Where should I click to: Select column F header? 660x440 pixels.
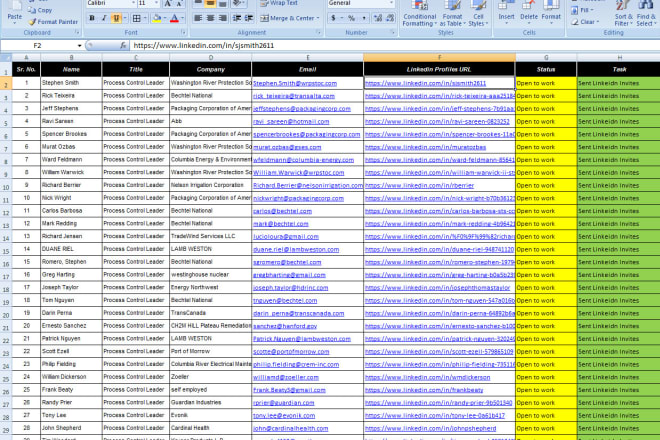pos(439,57)
